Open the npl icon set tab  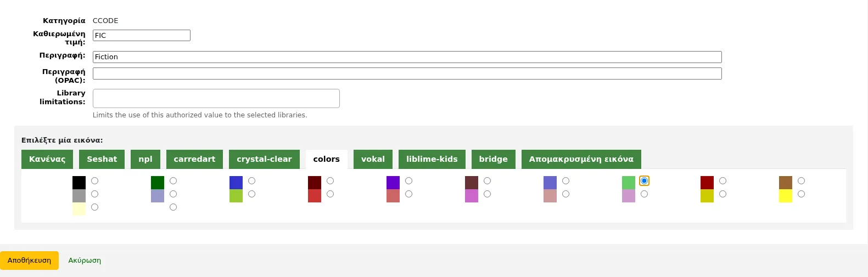pyautogui.click(x=145, y=159)
